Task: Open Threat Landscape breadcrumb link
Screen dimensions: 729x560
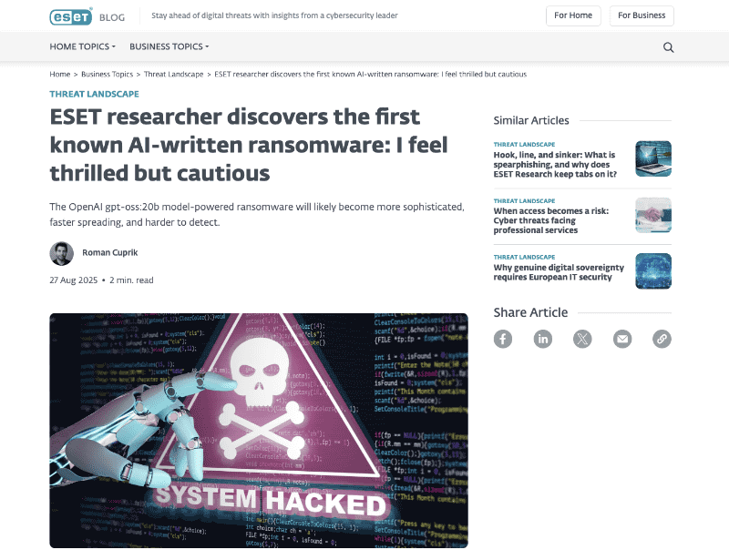Action: [x=173, y=75]
